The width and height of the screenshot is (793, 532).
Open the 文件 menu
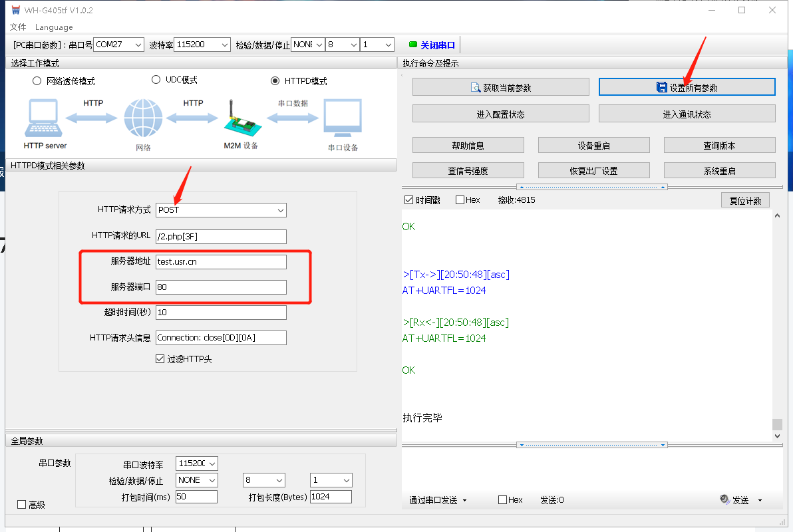18,27
